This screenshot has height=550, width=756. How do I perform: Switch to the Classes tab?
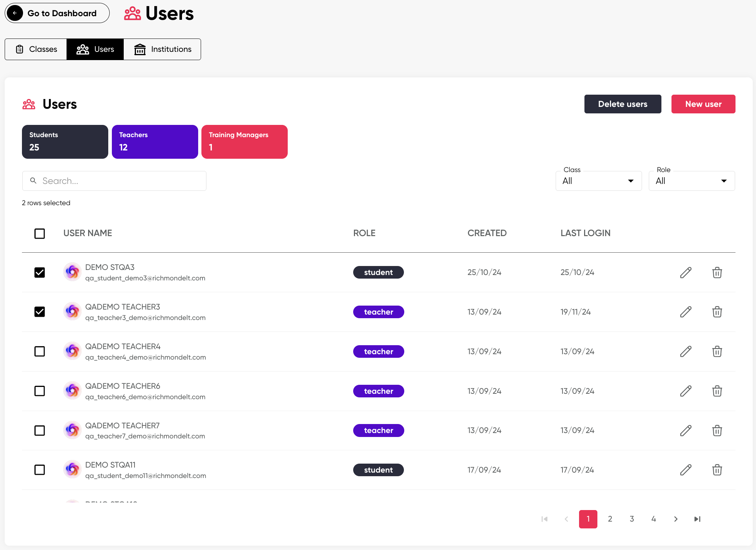click(x=36, y=49)
